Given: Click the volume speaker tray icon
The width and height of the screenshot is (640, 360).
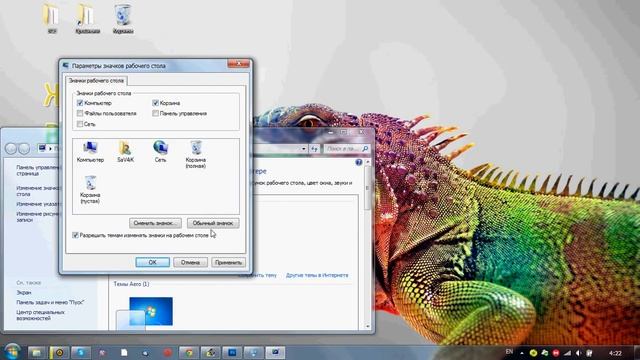Looking at the screenshot, I should pyautogui.click(x=578, y=353).
